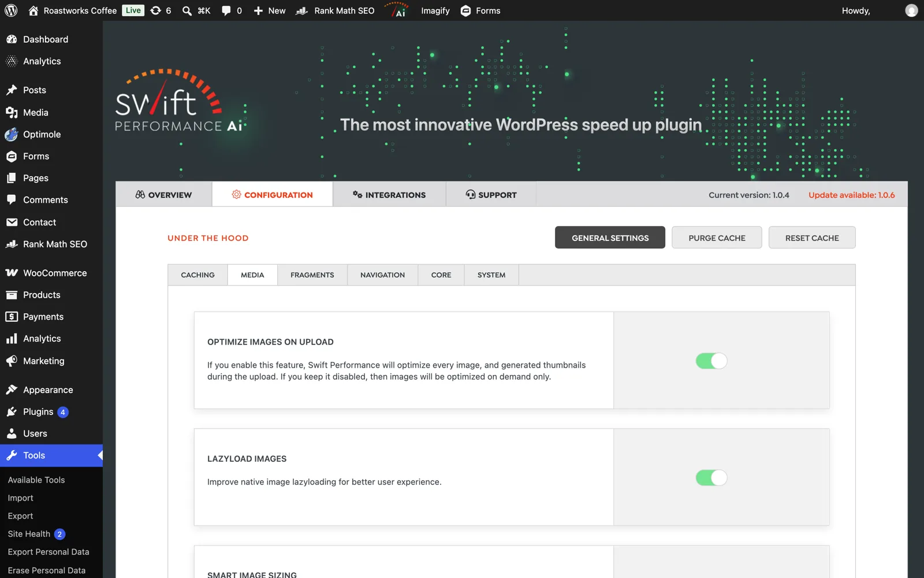Click the Under the Hood heading
Viewport: 924px width, 578px height.
pyautogui.click(x=208, y=238)
